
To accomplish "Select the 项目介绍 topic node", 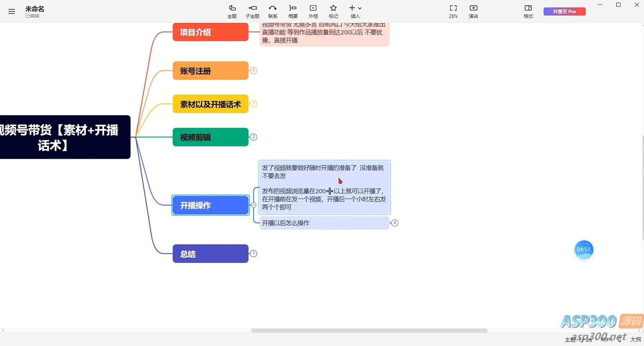I will click(211, 32).
